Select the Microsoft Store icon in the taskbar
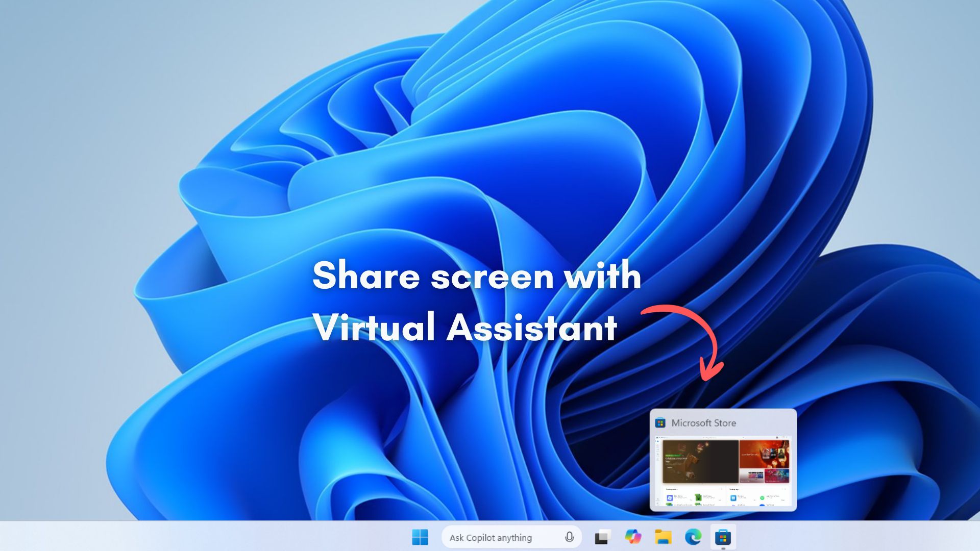The height and width of the screenshot is (551, 980). [x=723, y=537]
